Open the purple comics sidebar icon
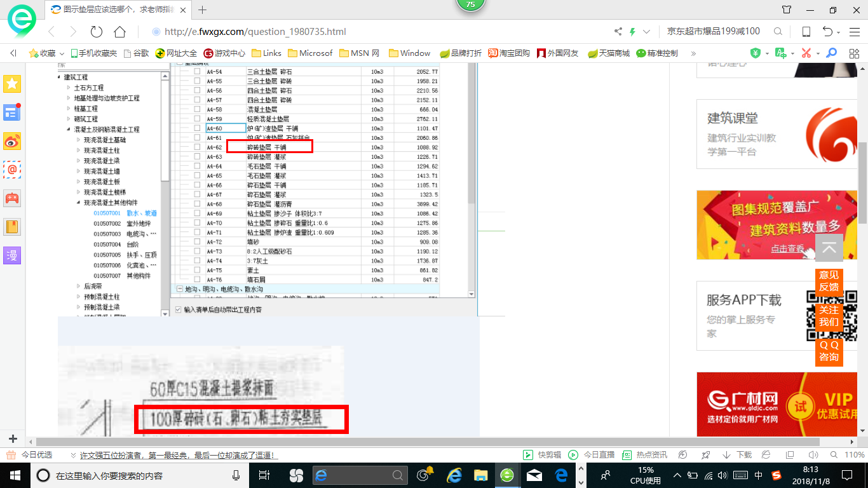The height and width of the screenshot is (488, 868). click(x=13, y=255)
